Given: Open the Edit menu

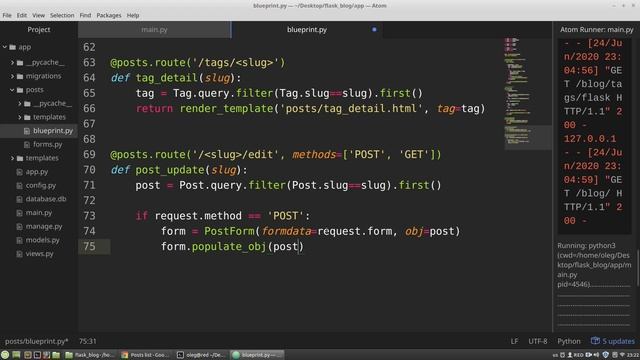Looking at the screenshot, I should (22, 15).
